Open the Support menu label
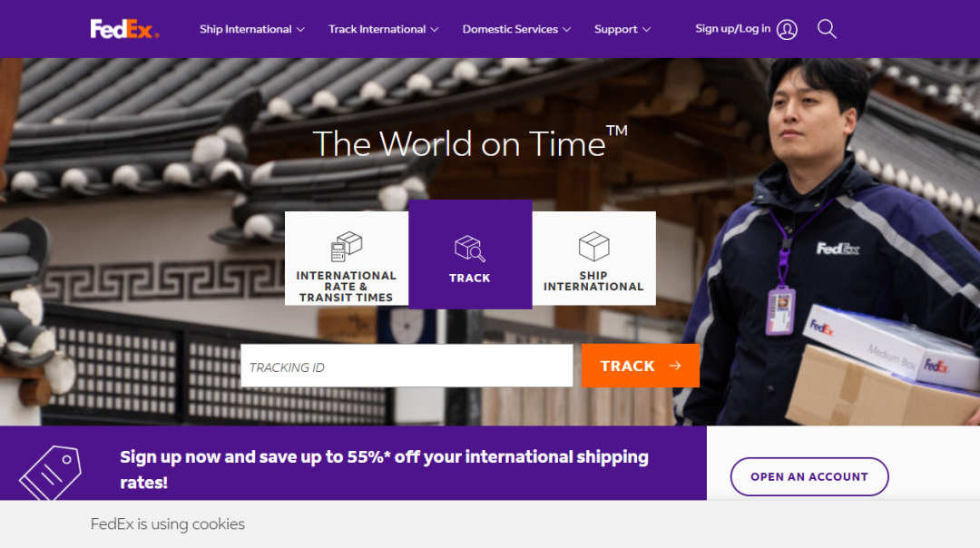 (x=615, y=29)
